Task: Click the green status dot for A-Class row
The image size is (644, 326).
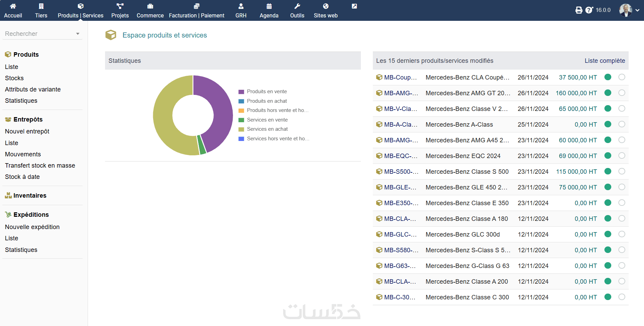Action: click(x=608, y=124)
